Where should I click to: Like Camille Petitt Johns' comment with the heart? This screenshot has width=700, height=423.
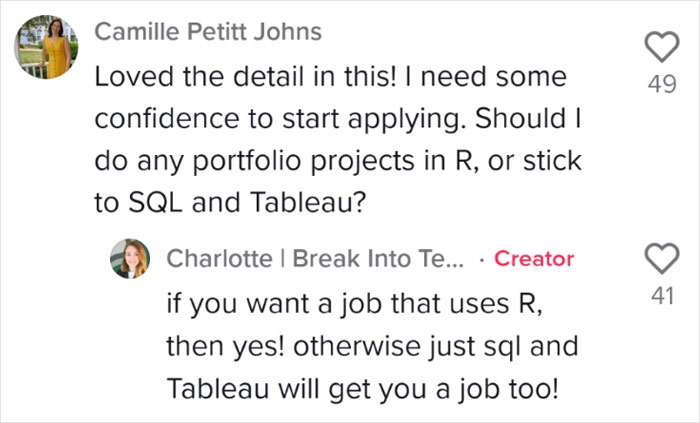point(662,47)
